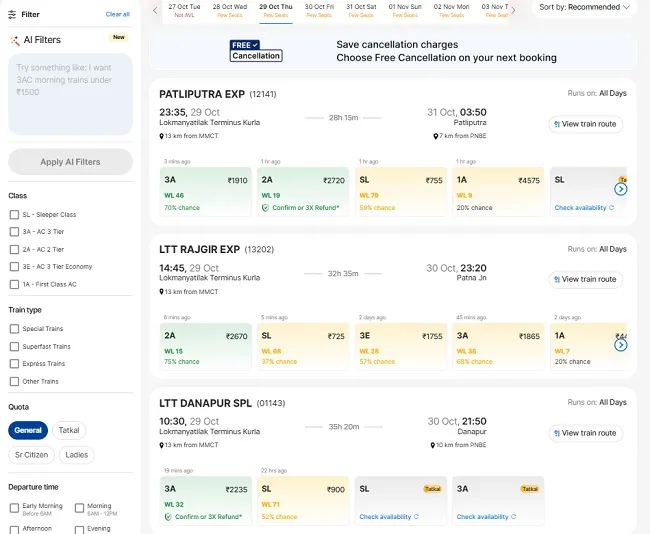Click location pin near 10 km from PNBE

[x=433, y=445]
